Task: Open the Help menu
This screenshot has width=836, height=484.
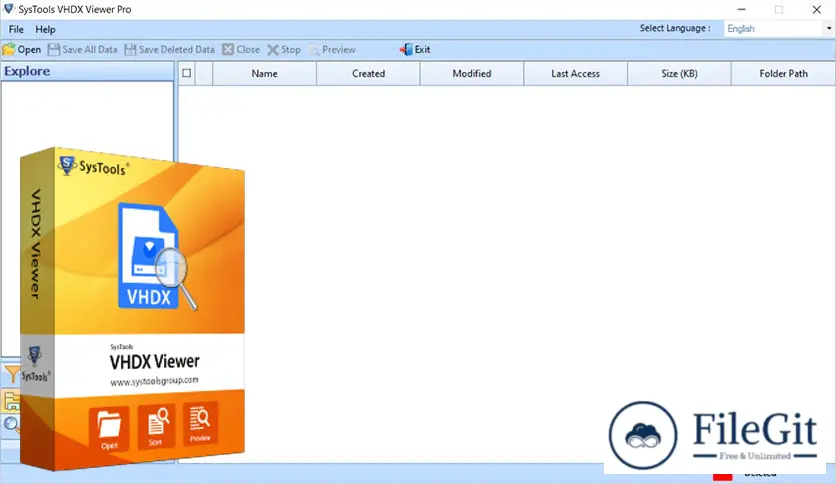Action: (45, 29)
